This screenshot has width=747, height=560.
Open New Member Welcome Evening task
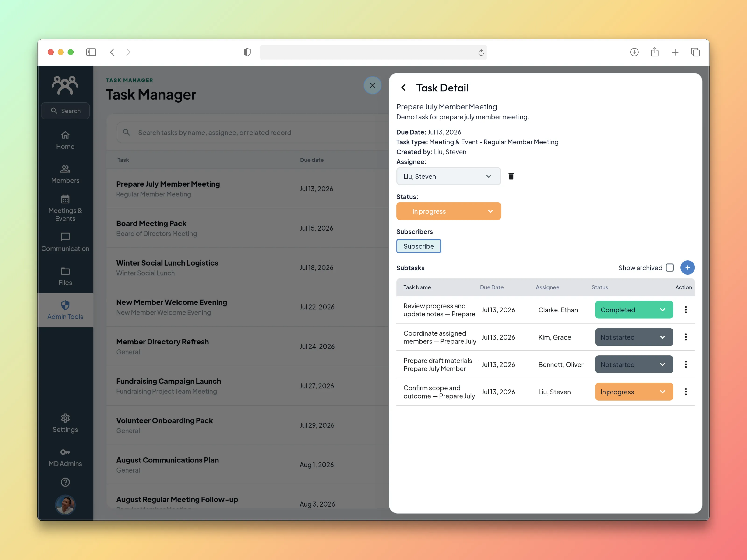(247, 307)
